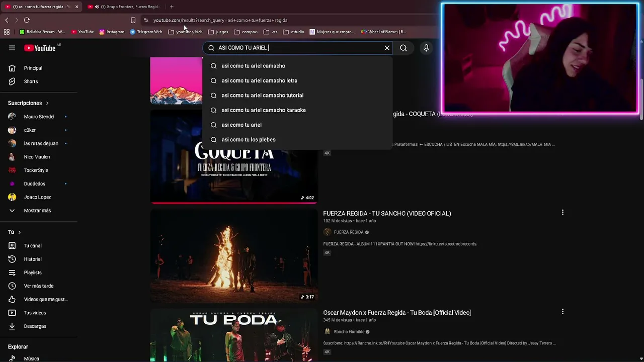Visit the FUERZA REGIDA channel link

click(349, 232)
